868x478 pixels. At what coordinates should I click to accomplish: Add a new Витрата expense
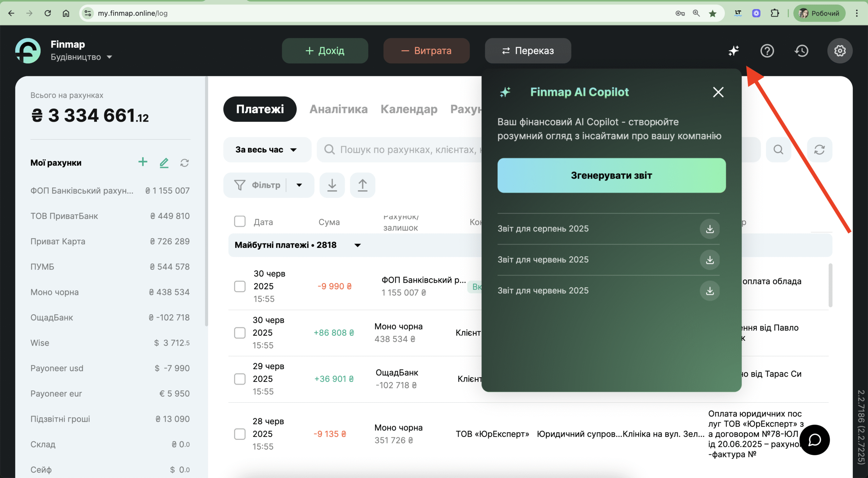point(426,51)
